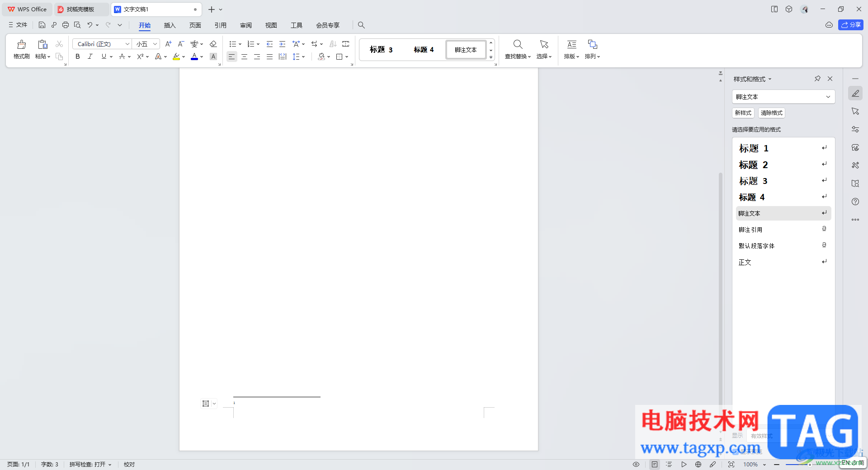Open the spell check (拼写检查) dropdown
This screenshot has width=868, height=470.
point(90,464)
